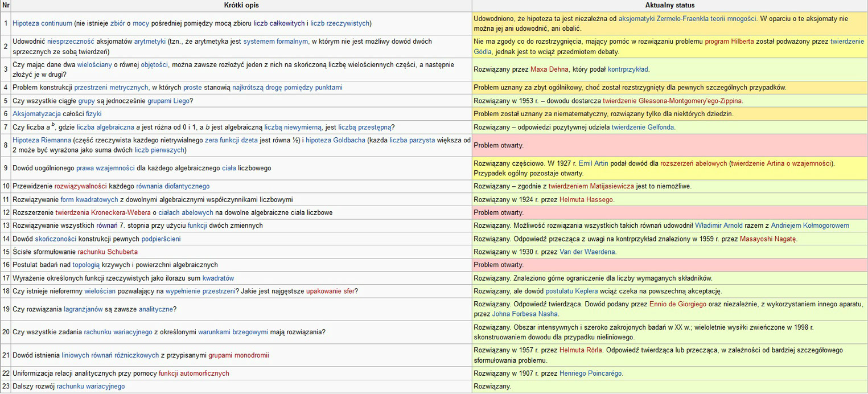
Task: Click the Aktualny status column header
Action: [x=669, y=5]
